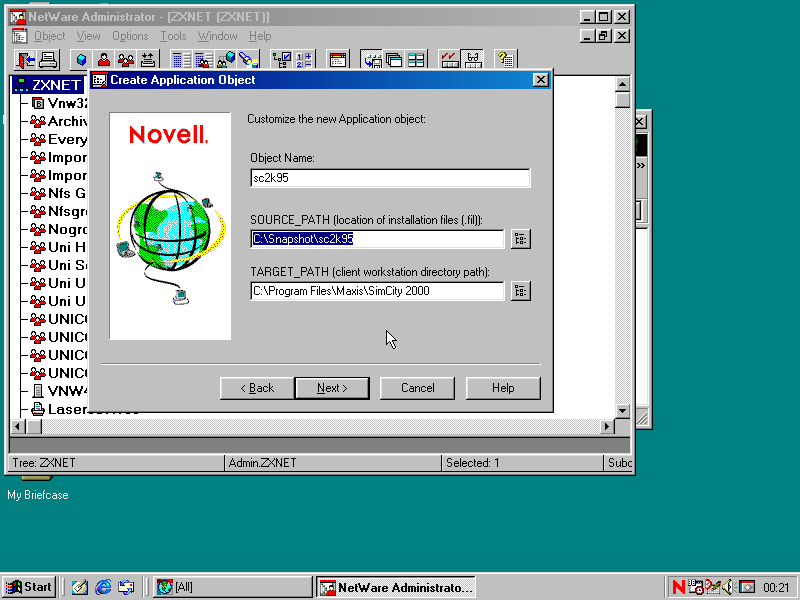Screen dimensions: 800x600
Task: Click the glasses view toolbar icon
Action: [x=472, y=60]
